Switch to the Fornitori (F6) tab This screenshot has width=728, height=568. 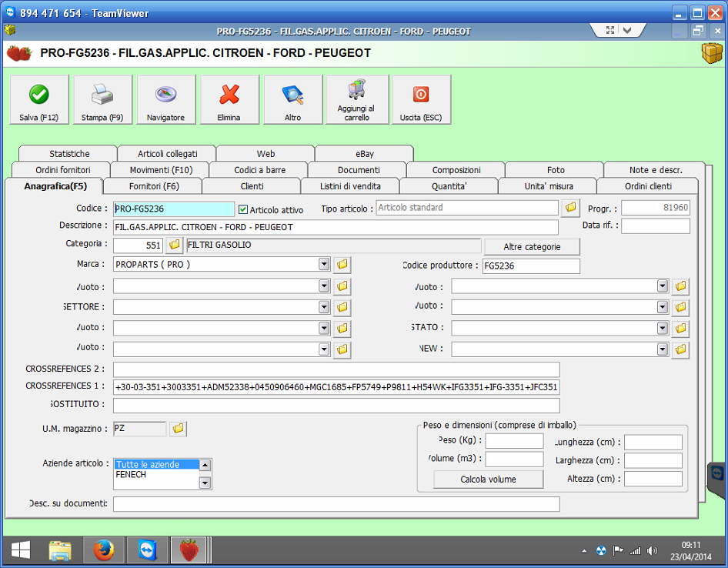[153, 186]
